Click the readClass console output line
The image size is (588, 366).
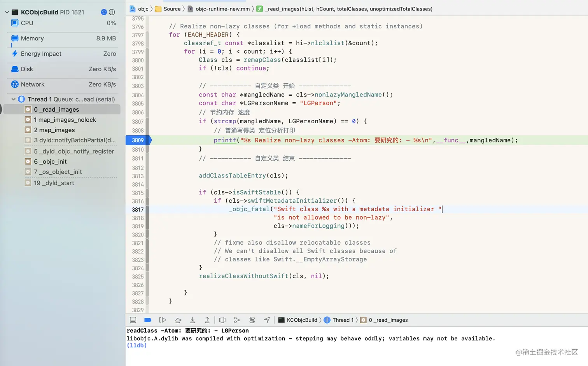(188, 331)
